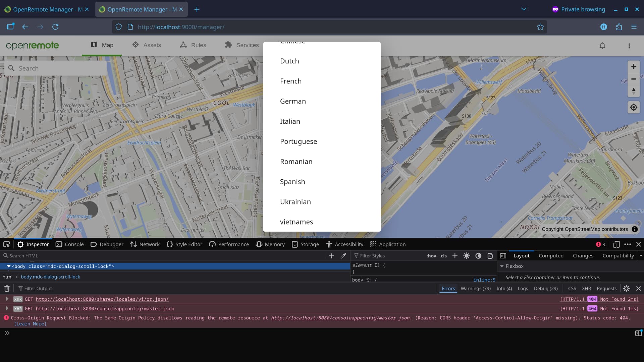Screen dimensions: 644x362
Task: Open the master.json request URL link
Action: 105,309
